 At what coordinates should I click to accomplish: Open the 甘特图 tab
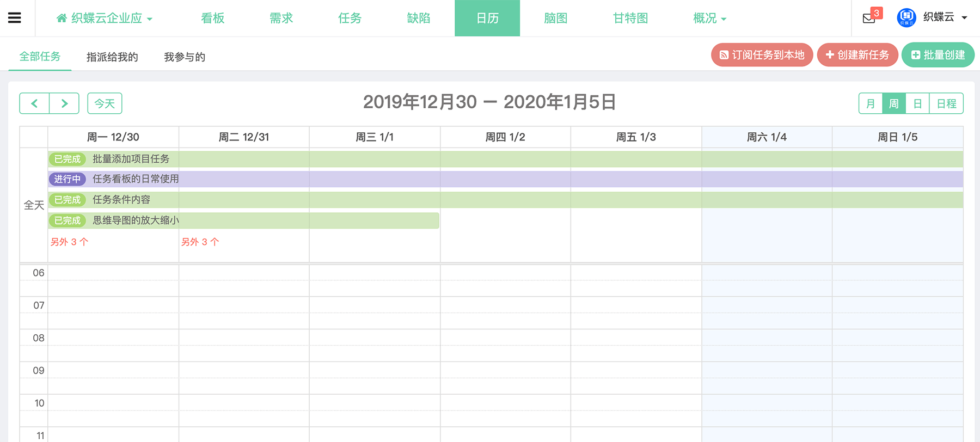[x=630, y=18]
